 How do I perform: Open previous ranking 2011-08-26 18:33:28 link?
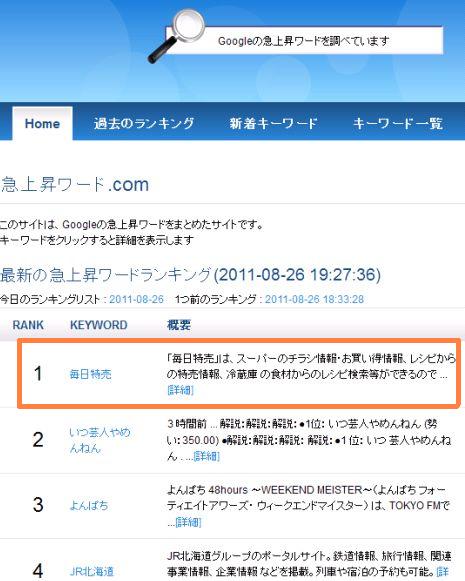click(314, 299)
